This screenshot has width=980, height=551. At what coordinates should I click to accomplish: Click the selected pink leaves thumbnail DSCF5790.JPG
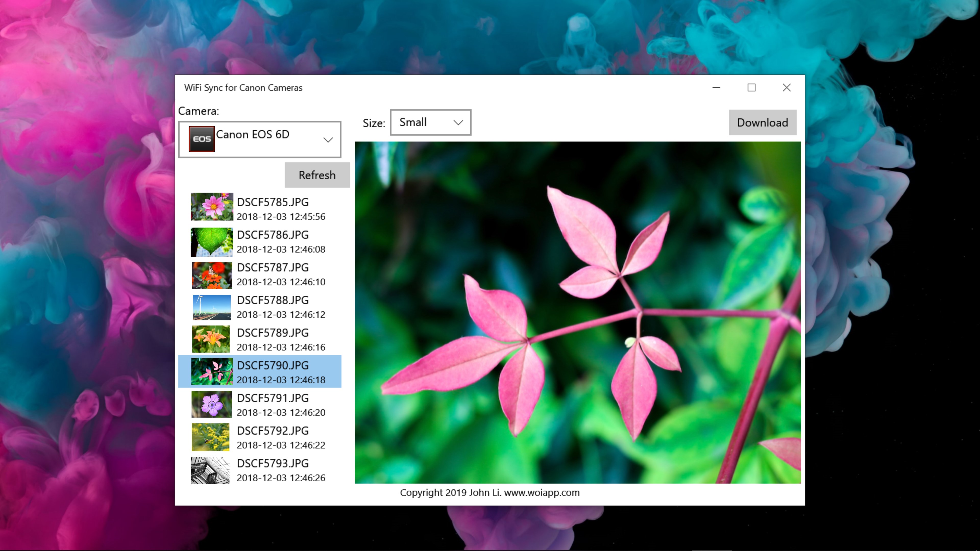212,371
